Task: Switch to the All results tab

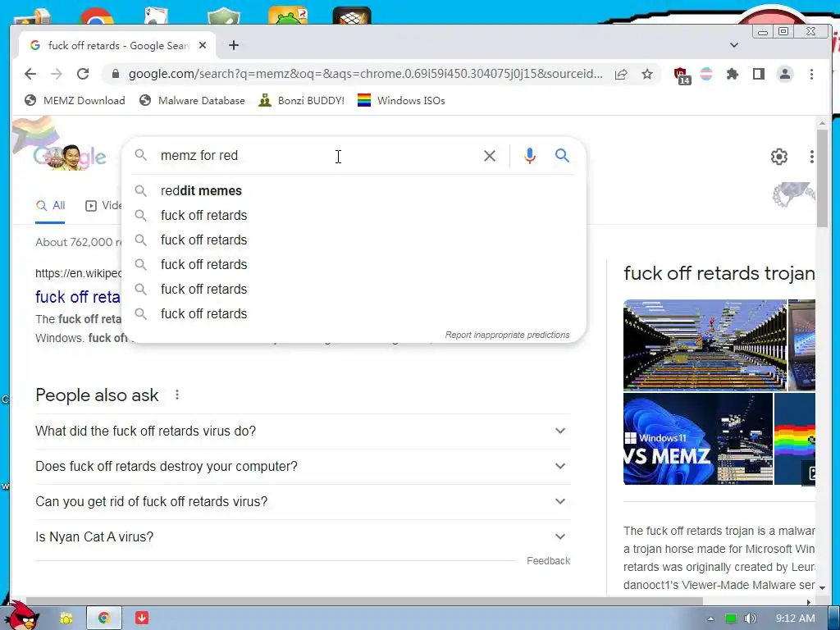Action: [x=50, y=206]
